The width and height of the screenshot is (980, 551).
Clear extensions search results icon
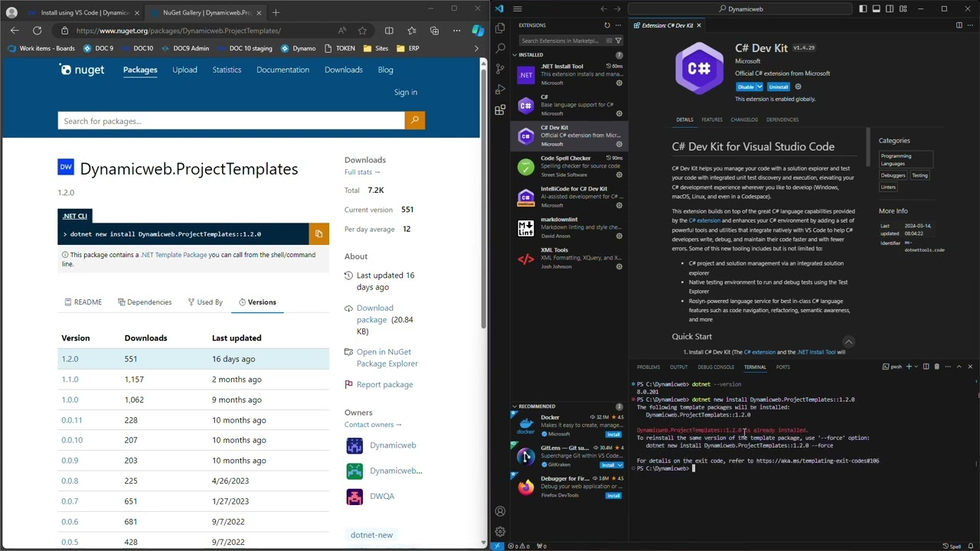point(609,41)
